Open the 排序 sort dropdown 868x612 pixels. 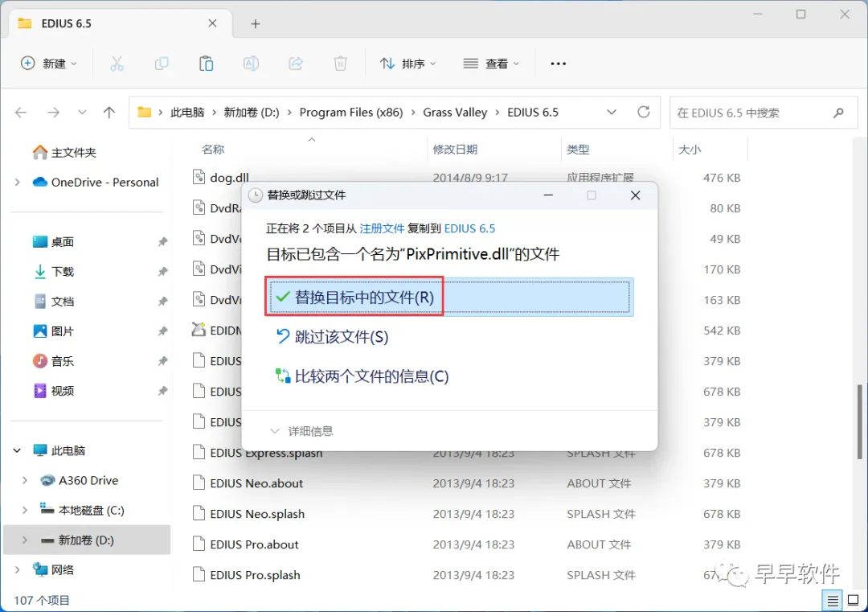tap(408, 64)
